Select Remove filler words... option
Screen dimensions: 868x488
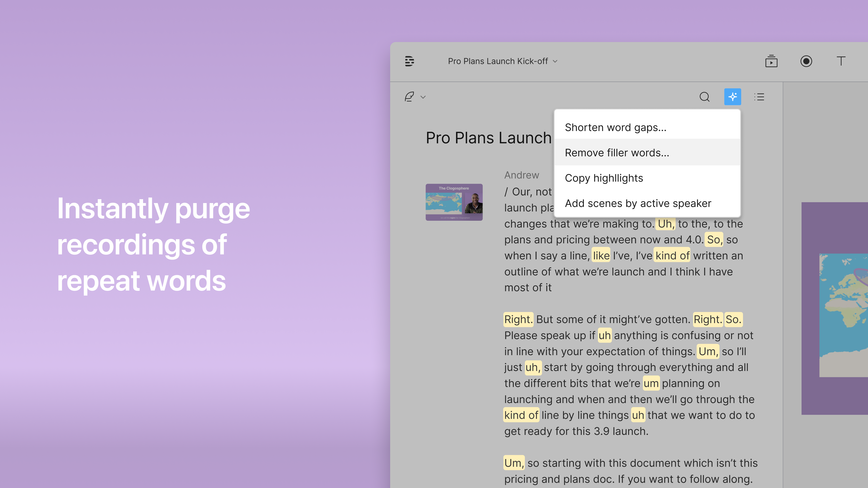point(647,152)
